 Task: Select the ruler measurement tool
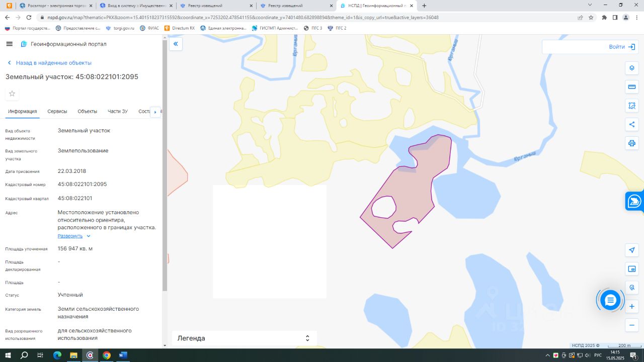click(x=632, y=86)
